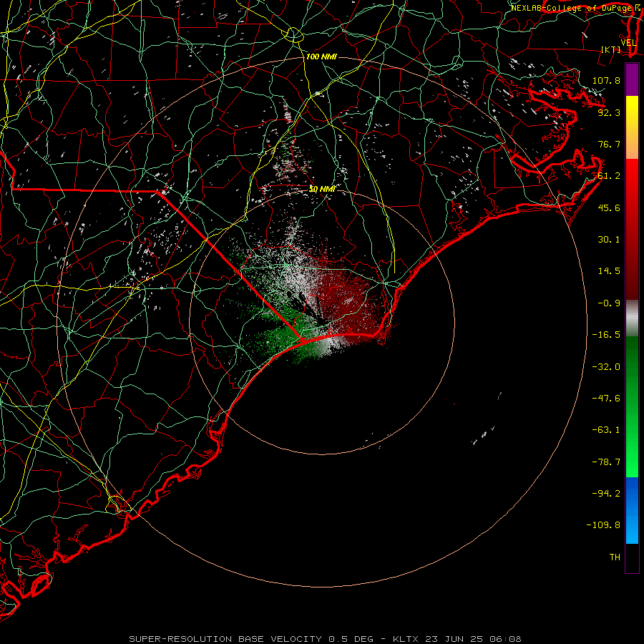
Task: Pick the black TH segment of color bar
Action: 632,557
